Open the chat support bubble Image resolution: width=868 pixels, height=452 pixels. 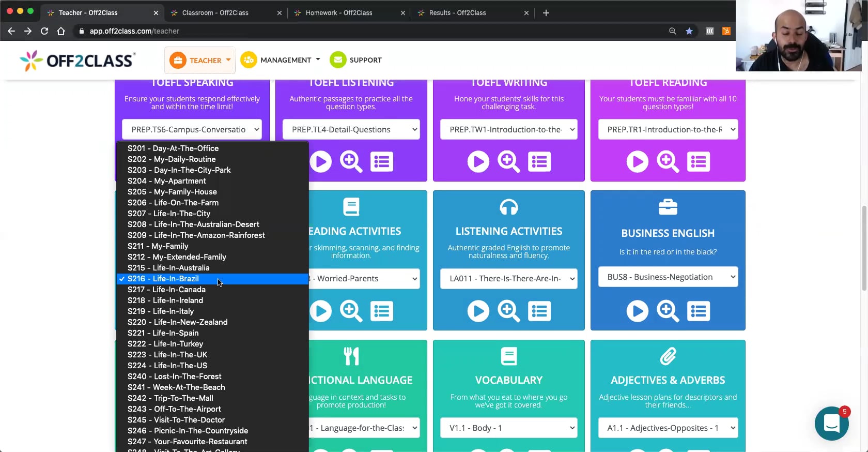pos(831,424)
